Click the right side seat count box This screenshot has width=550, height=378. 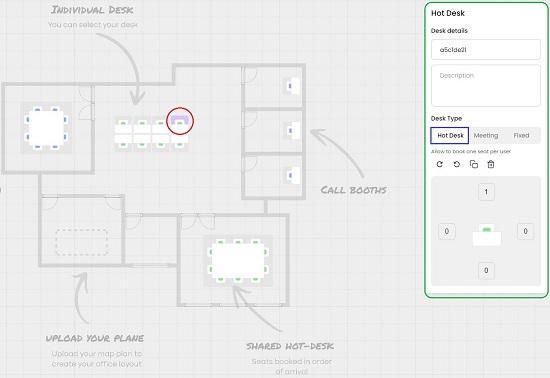525,231
